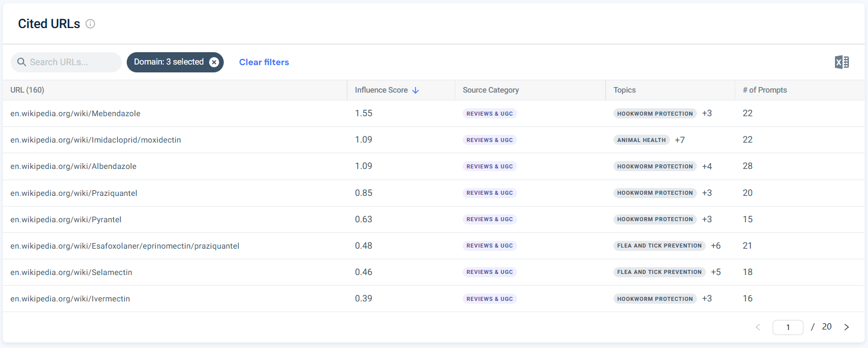868x348 pixels.
Task: Open the Pyrantel Wikipedia URL
Action: coord(66,219)
